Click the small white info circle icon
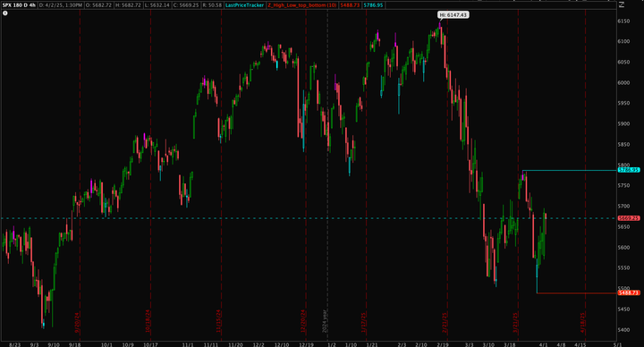This screenshot has height=347, width=644. point(5,13)
